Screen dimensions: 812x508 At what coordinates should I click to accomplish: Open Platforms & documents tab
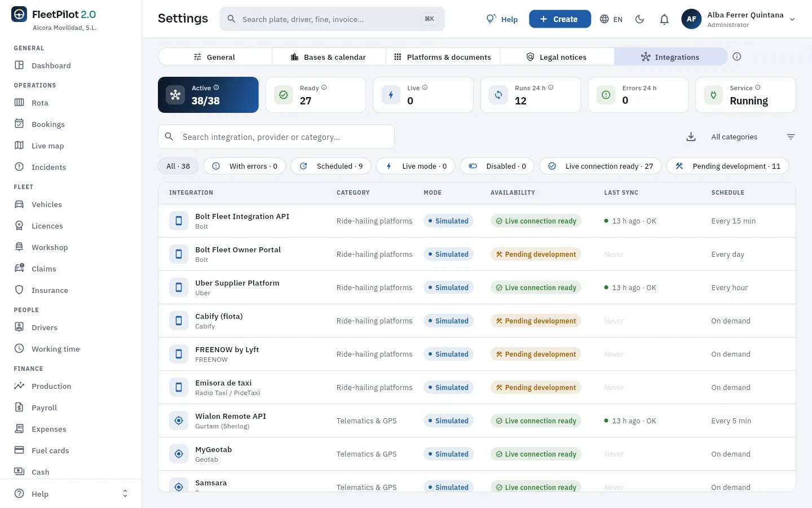tap(443, 57)
